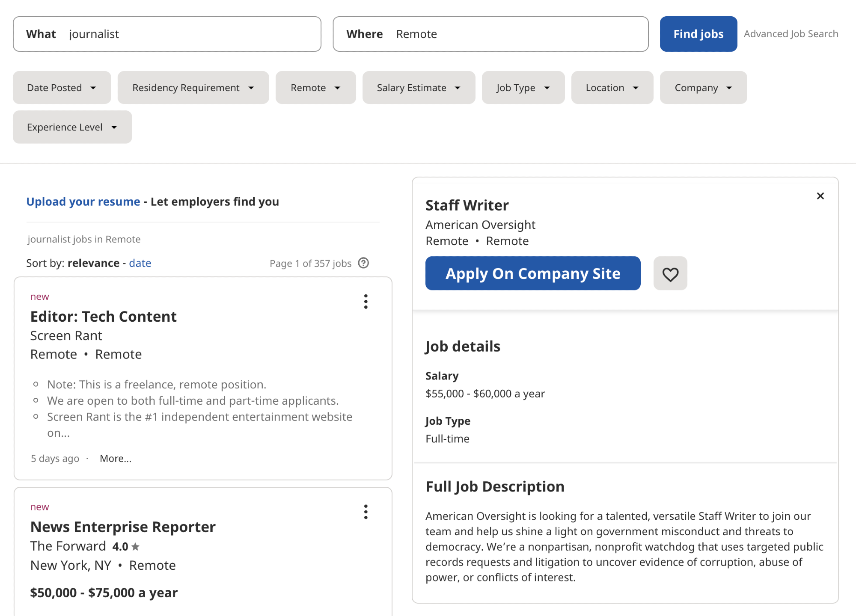
Task: Click the save/heart icon for Staff Writer
Action: click(x=670, y=273)
